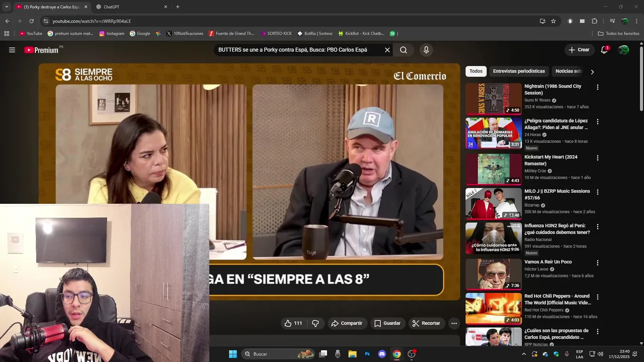Open the Todos los favoritos folder
644x362 pixels.
(618, 34)
